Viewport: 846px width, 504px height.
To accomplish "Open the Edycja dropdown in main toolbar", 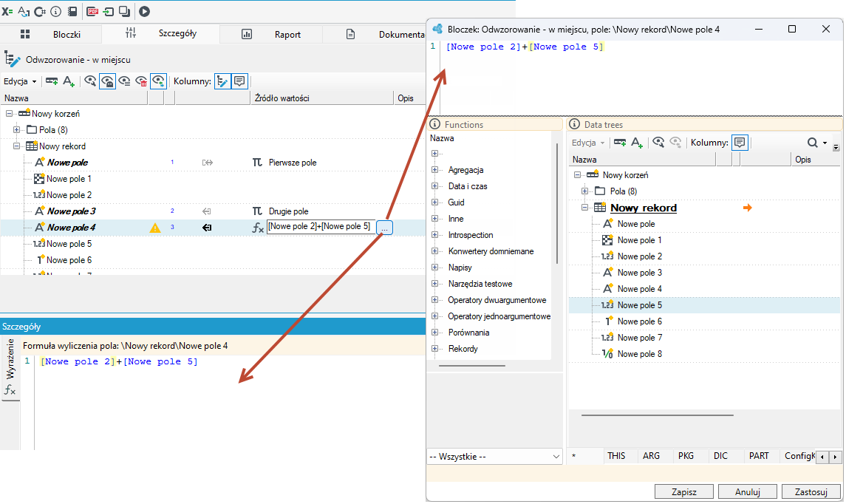I will click(20, 81).
